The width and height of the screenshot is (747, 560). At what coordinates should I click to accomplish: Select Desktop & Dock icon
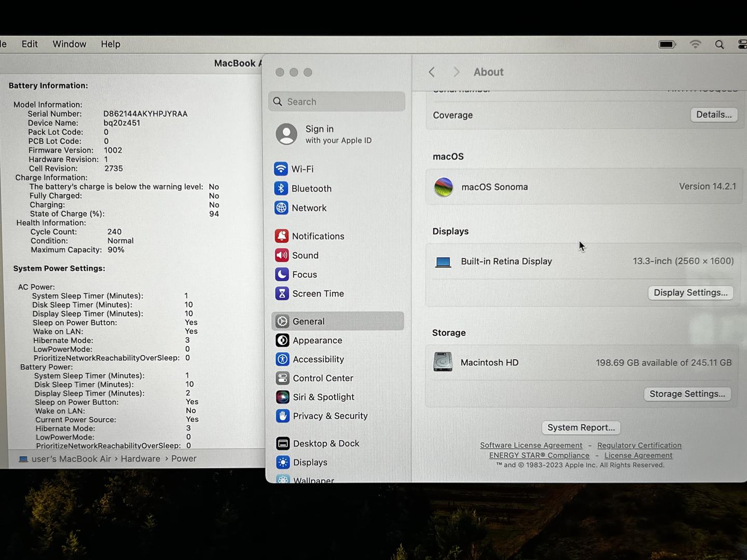283,443
